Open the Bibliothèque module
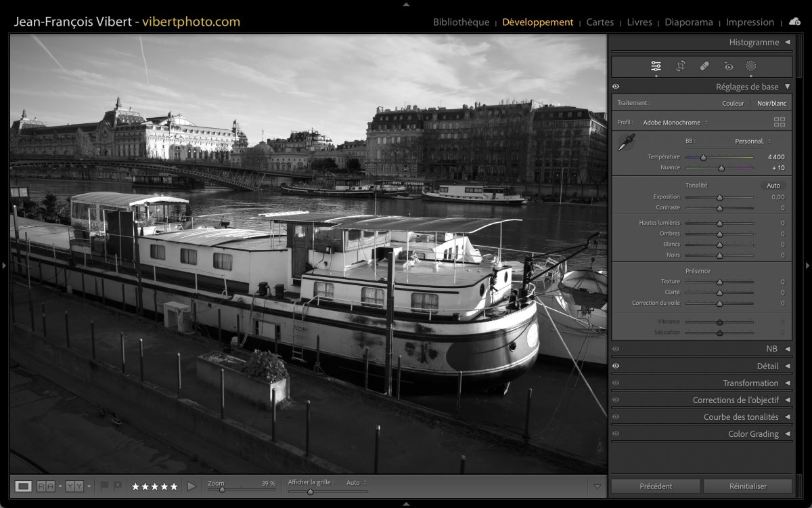 (461, 22)
